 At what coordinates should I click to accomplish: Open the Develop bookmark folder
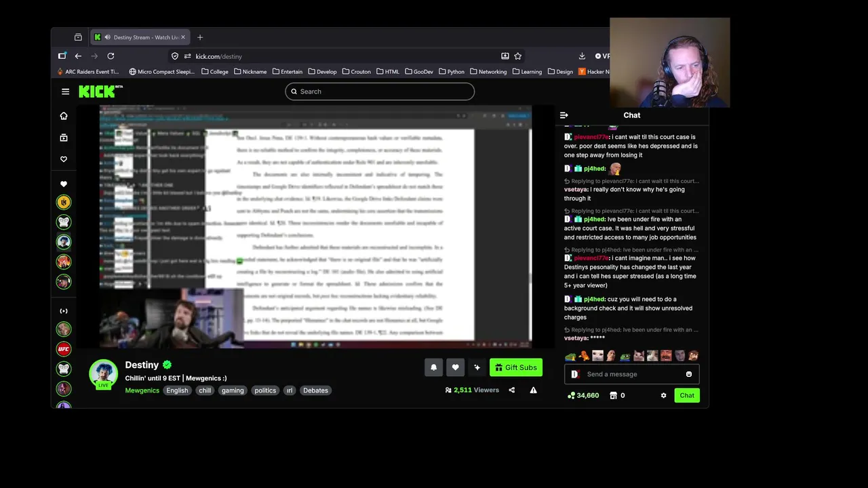pos(322,72)
